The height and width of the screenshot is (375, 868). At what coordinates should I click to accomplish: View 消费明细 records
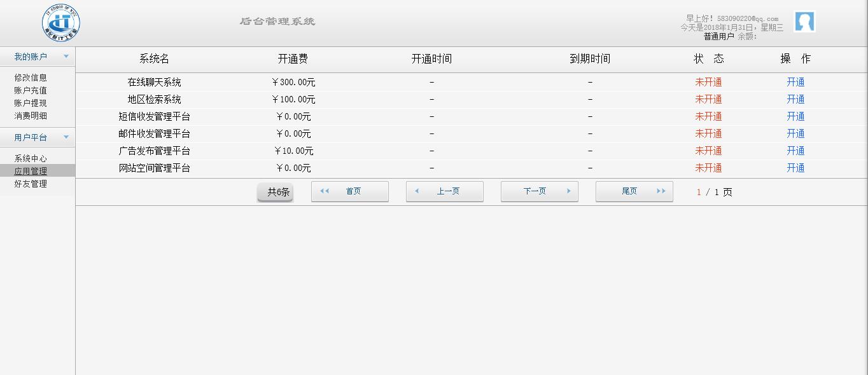pyautogui.click(x=31, y=116)
